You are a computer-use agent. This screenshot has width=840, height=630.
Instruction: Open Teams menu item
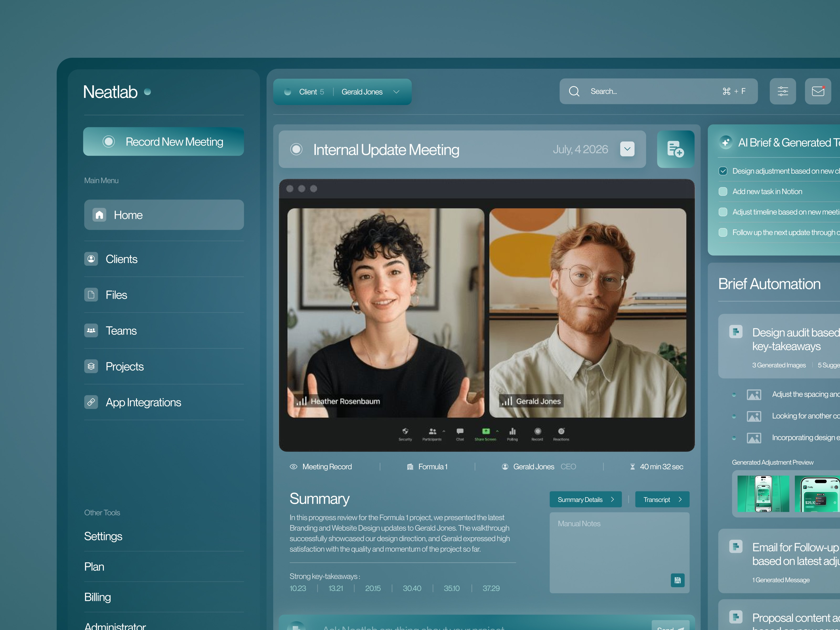164,330
